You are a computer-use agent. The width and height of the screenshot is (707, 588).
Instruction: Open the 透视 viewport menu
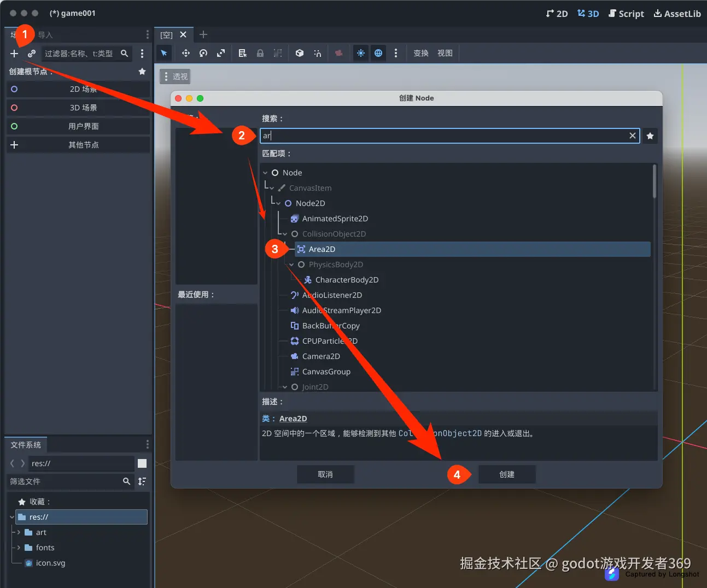pos(176,77)
